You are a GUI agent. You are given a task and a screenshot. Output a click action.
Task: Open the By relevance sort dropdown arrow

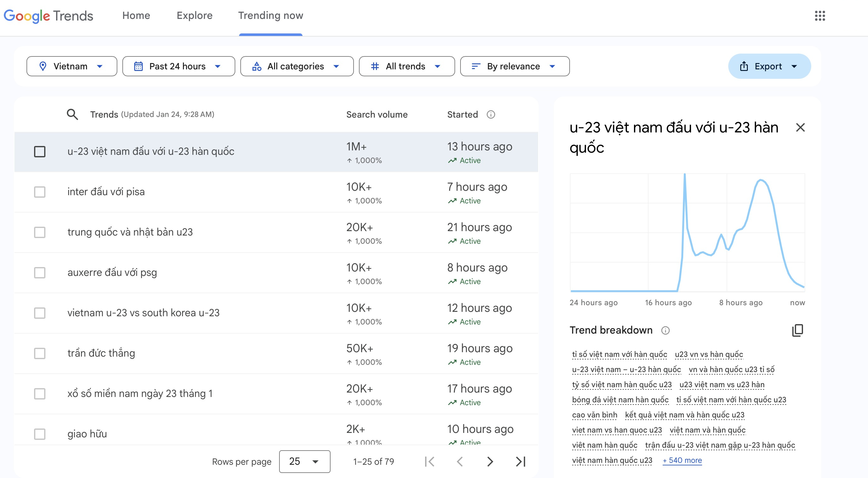pos(552,66)
